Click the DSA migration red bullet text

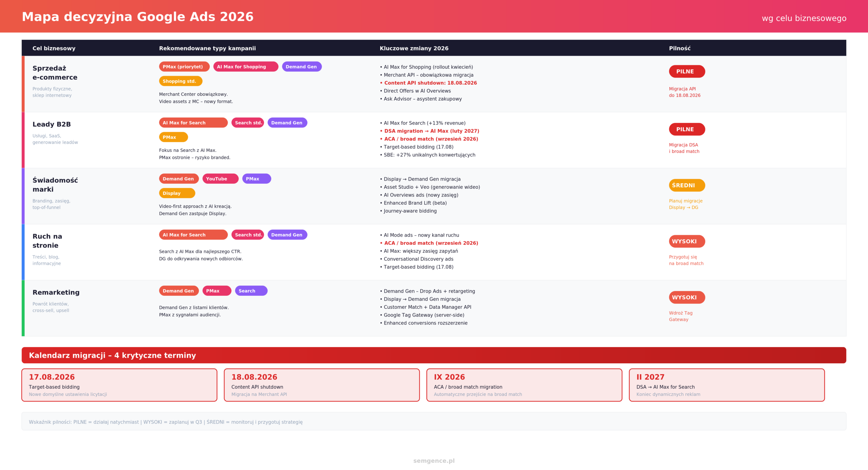430,131
